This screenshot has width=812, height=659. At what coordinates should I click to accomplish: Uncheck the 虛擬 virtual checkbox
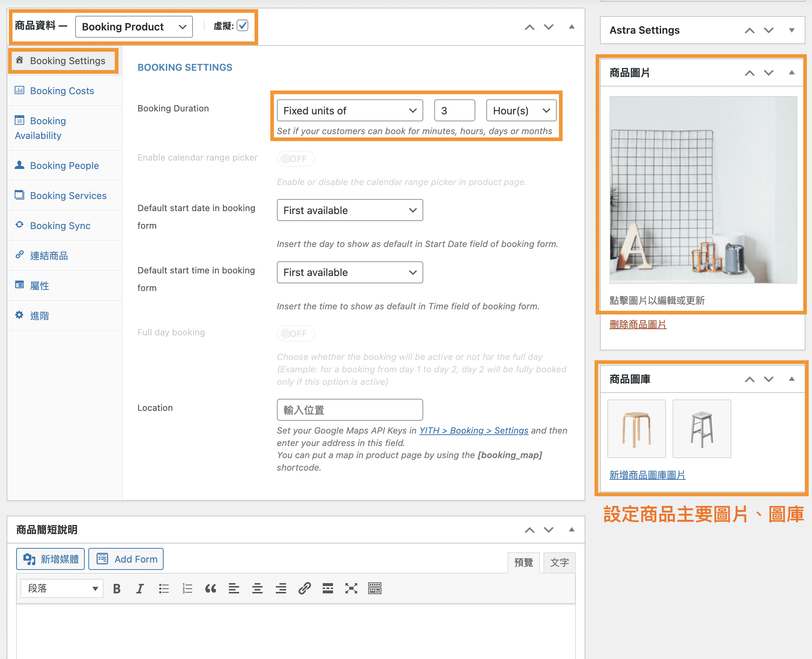tap(242, 25)
